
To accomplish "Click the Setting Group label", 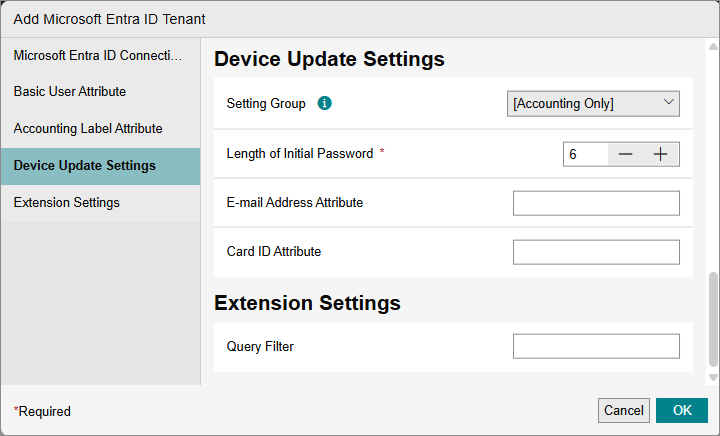I will [x=266, y=104].
